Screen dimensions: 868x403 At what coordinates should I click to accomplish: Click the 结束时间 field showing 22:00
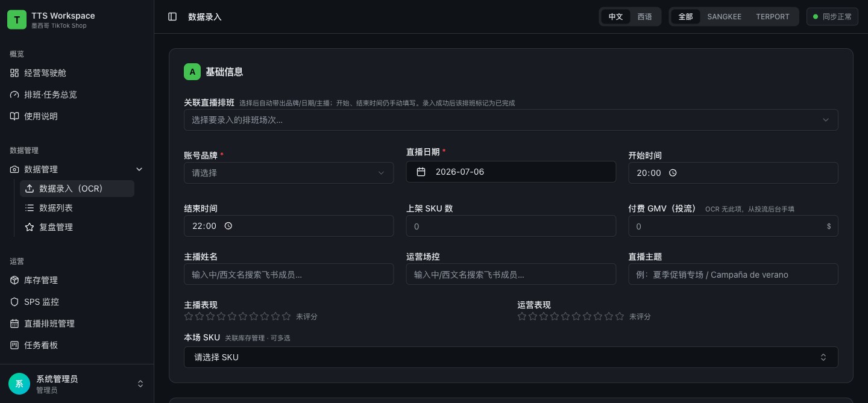coord(289,226)
